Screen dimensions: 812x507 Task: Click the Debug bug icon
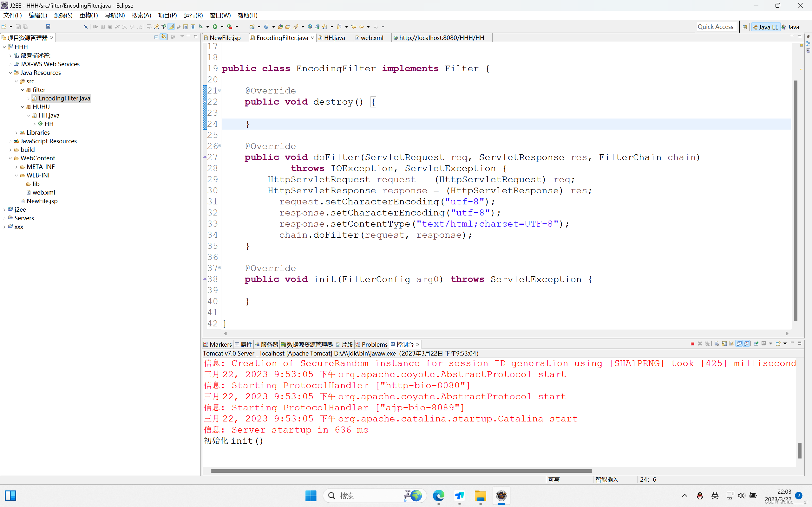click(x=201, y=27)
